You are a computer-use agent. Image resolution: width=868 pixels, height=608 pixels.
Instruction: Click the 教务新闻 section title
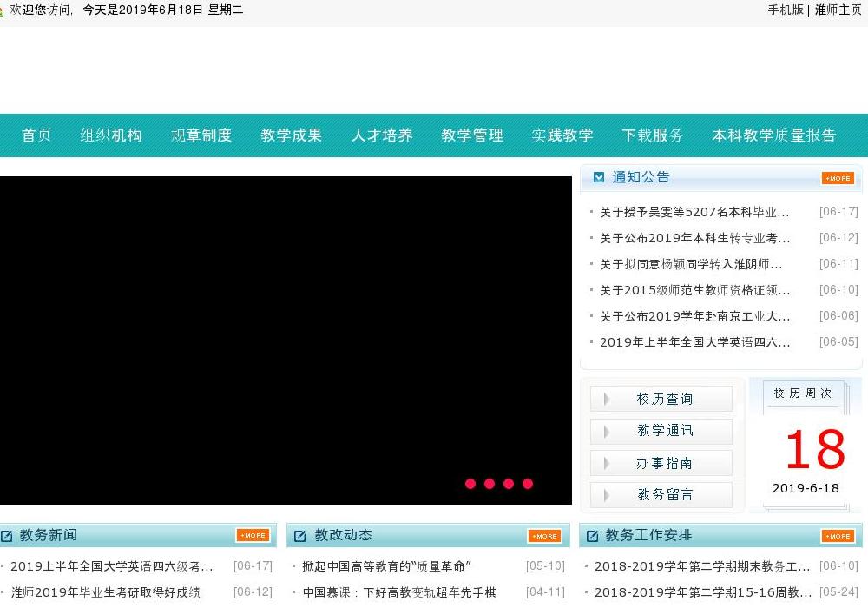pyautogui.click(x=48, y=535)
